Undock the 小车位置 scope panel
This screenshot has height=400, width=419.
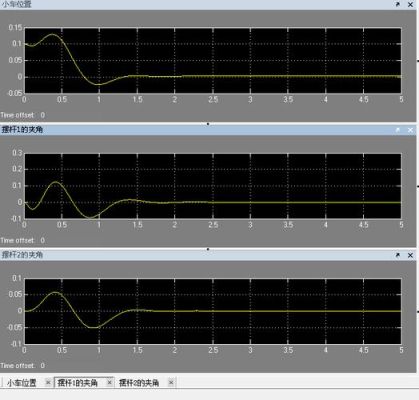398,4
